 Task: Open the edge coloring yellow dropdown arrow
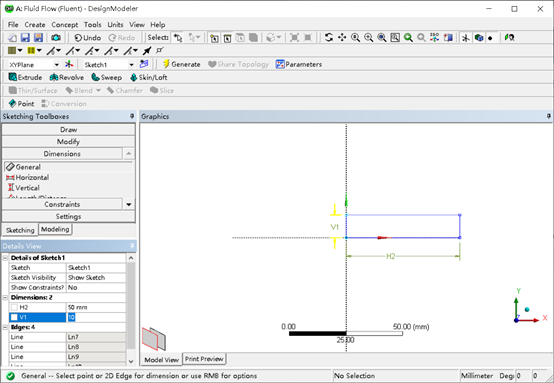(39, 51)
